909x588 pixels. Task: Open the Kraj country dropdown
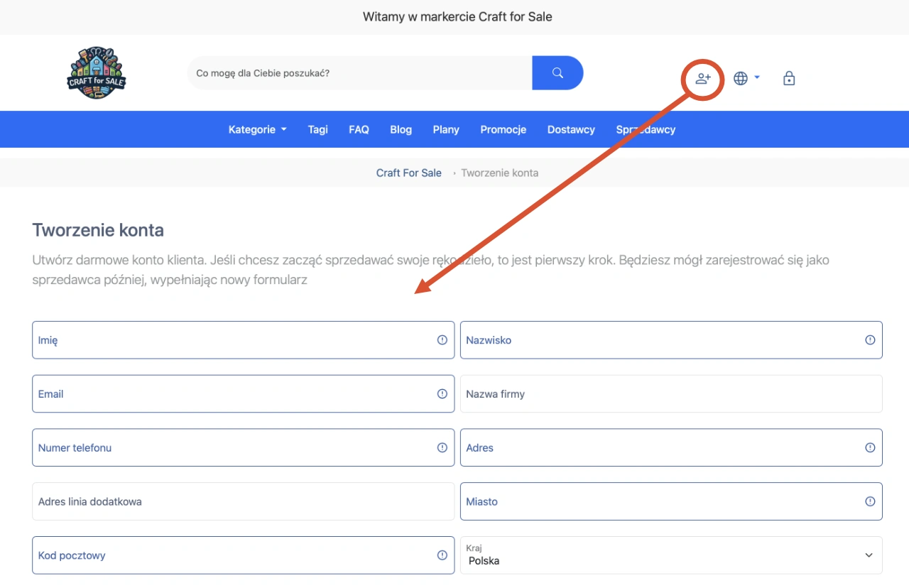pos(671,555)
